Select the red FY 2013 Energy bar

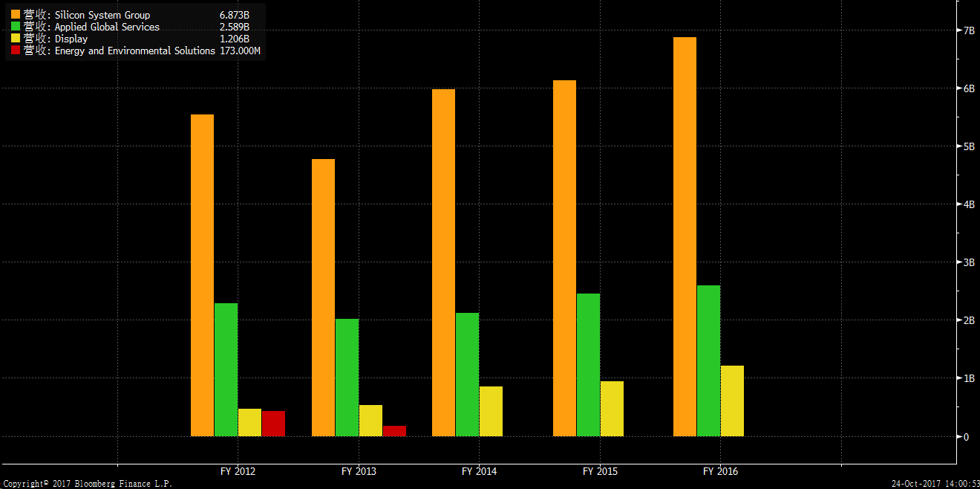click(x=394, y=431)
